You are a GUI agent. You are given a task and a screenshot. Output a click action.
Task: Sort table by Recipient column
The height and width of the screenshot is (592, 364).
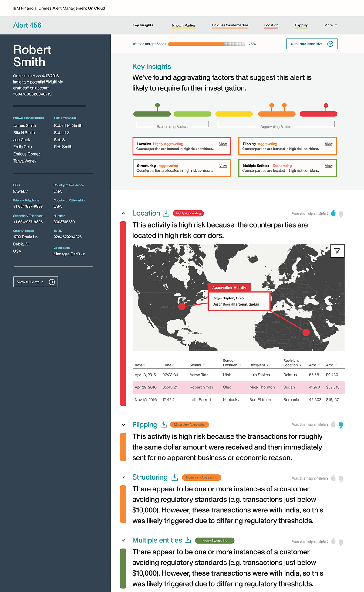point(259,365)
